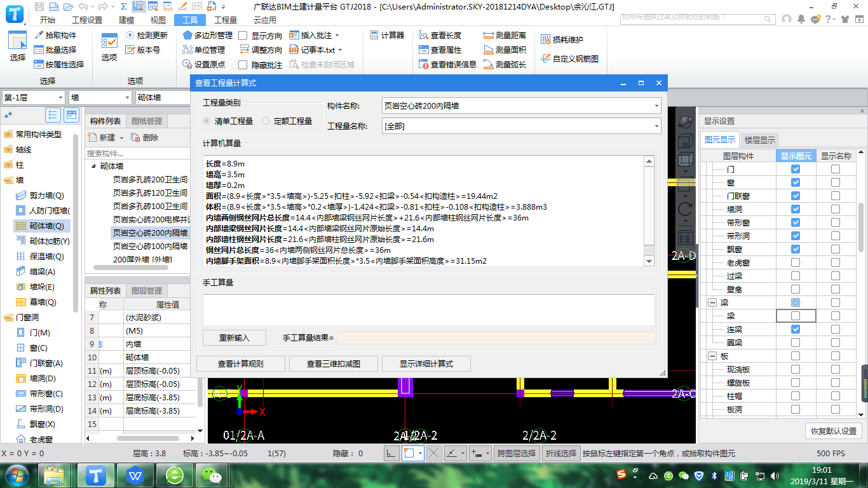The height and width of the screenshot is (488, 868).
Task: Enable 隐藏批注 checkbox
Action: pos(243,64)
